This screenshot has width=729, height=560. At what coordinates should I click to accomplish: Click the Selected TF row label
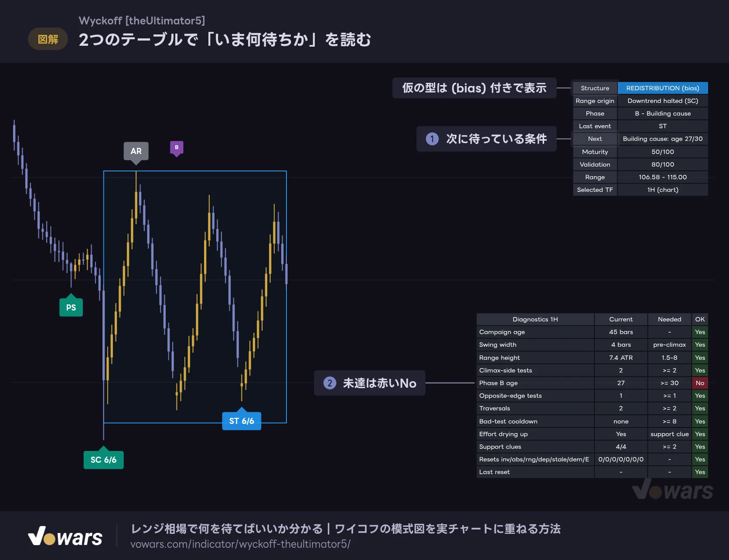(x=595, y=190)
